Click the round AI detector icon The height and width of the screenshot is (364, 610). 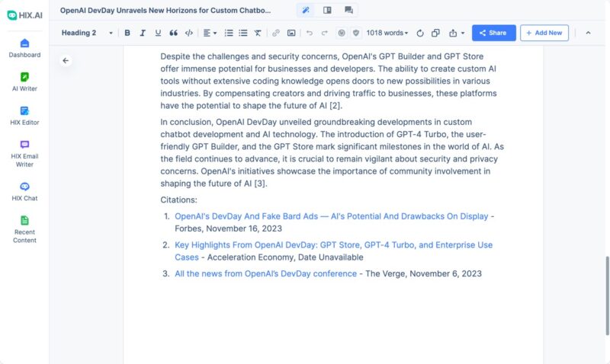(x=341, y=33)
